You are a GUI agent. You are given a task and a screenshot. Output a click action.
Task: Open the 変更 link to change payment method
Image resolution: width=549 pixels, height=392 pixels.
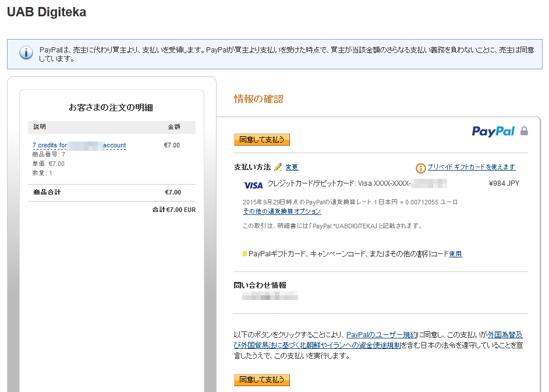click(x=292, y=167)
